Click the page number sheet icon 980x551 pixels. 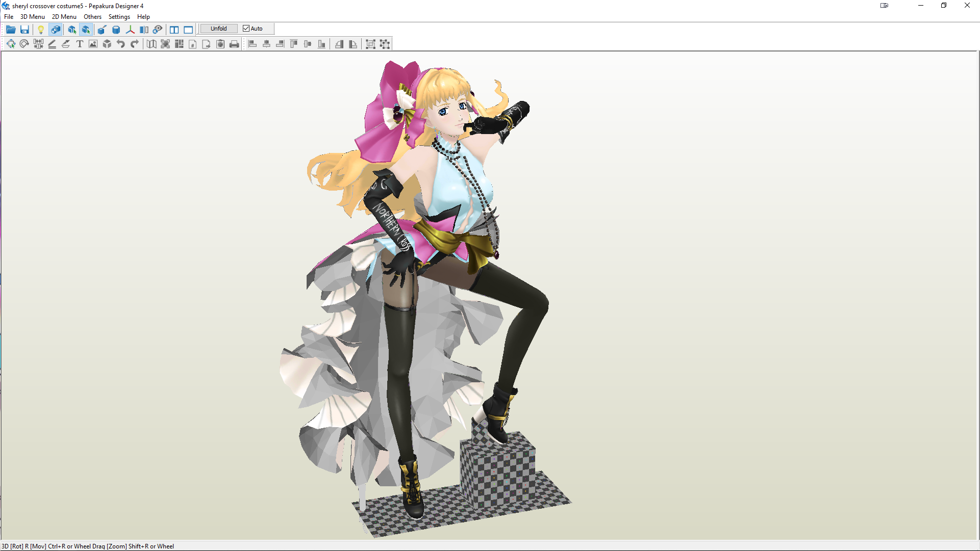[x=193, y=44]
